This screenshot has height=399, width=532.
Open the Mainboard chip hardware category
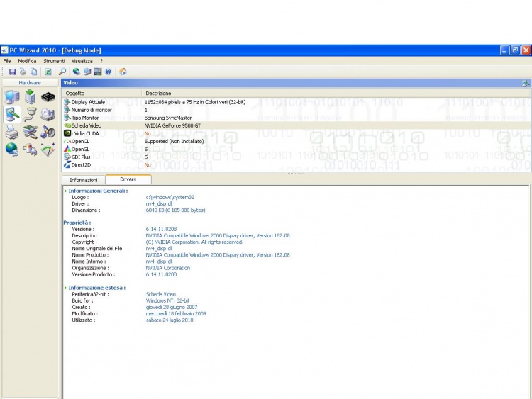click(48, 98)
